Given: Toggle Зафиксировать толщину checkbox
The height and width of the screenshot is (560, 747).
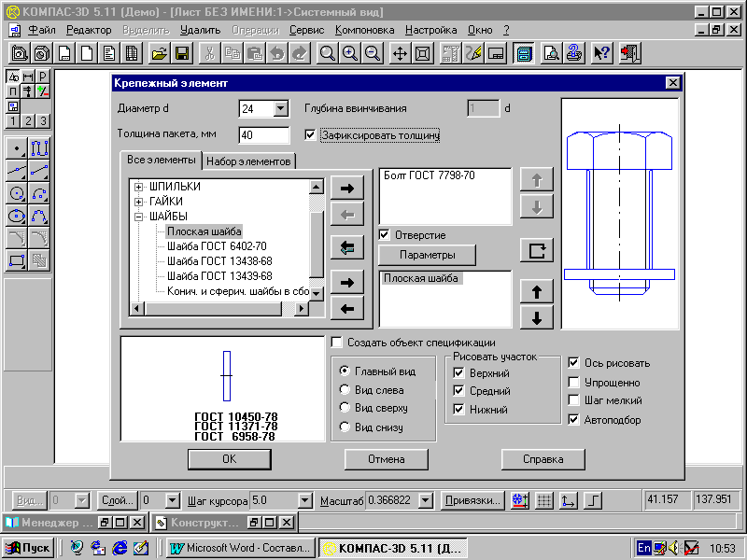Looking at the screenshot, I should click(x=310, y=135).
